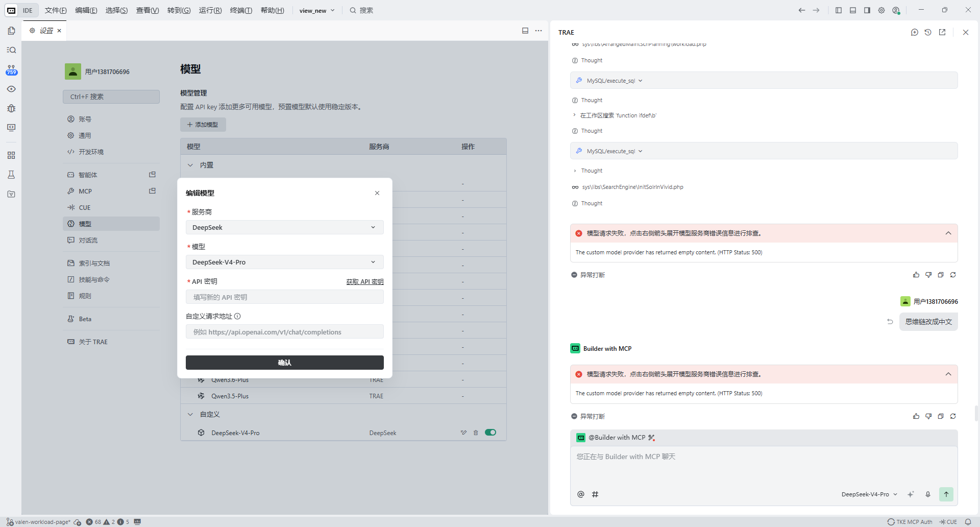Screen dimensions: 980x527
Task: Toggle the left sidebar layout in the title bar
Action: click(839, 10)
